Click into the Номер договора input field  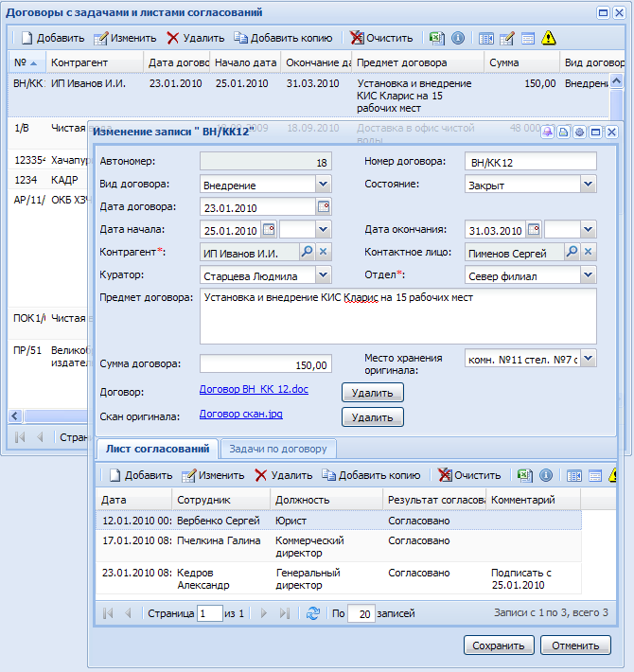click(x=530, y=162)
